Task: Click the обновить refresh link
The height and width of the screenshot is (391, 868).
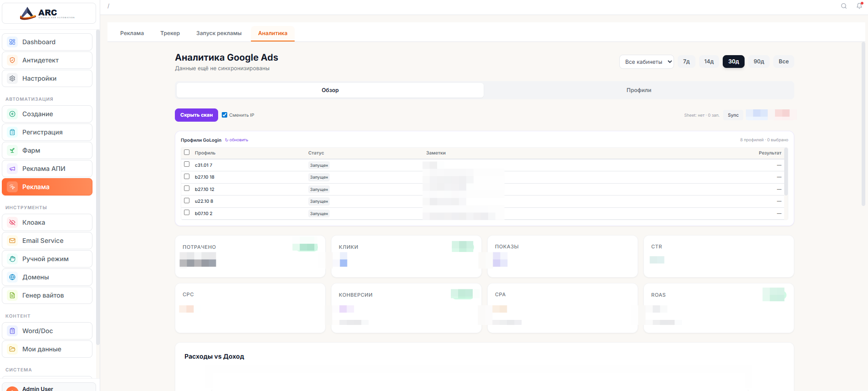Action: point(237,140)
